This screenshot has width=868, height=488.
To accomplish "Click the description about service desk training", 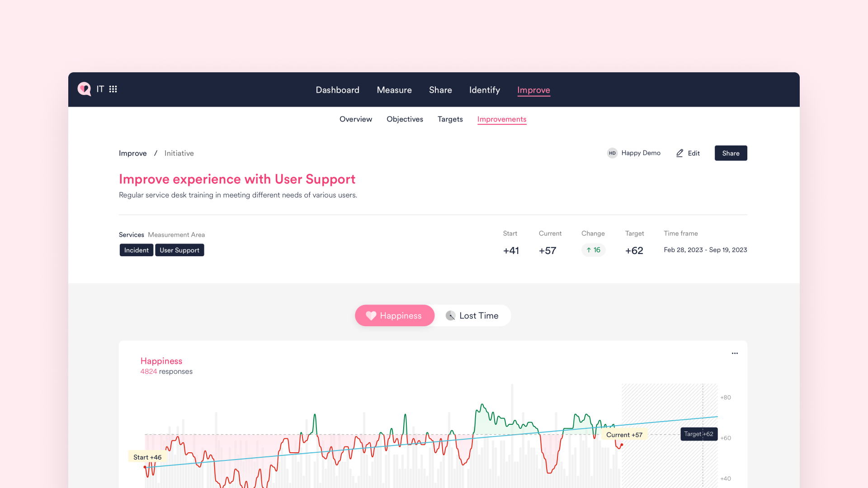I will point(238,195).
